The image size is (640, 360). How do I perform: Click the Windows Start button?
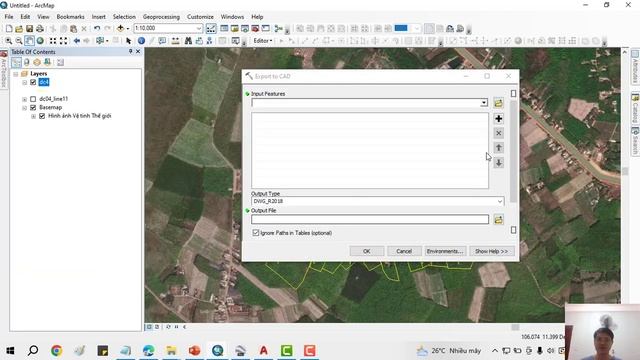(10, 350)
